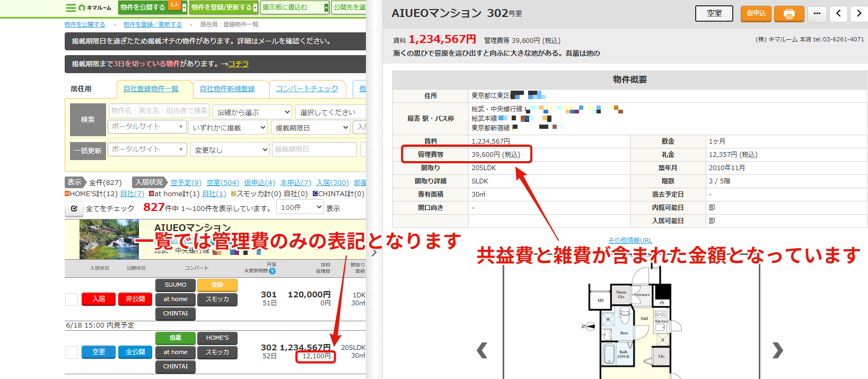Expand the 掲載期限日 select in search row
868x379 pixels.
pyautogui.click(x=311, y=127)
